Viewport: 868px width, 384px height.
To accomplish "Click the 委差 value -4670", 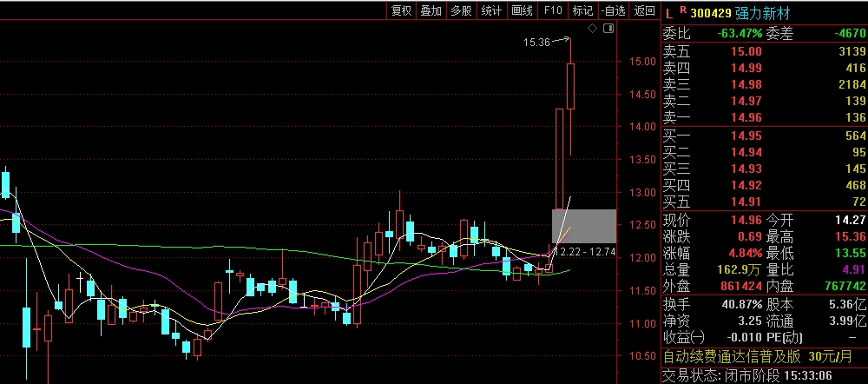I will coord(850,34).
